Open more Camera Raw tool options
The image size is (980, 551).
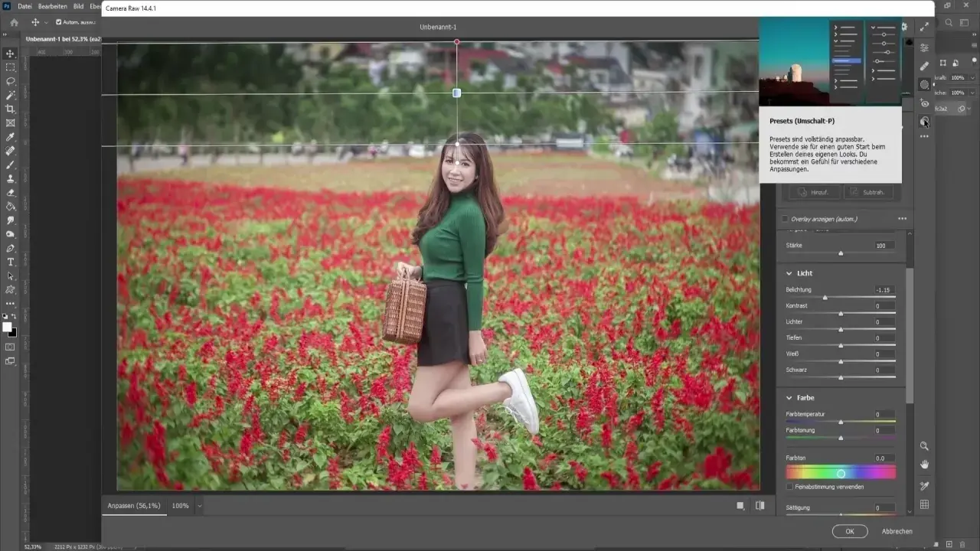click(x=925, y=136)
